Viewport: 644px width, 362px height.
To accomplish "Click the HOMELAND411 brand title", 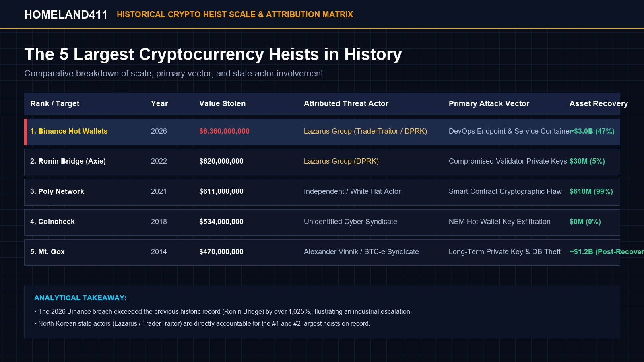I will 66,14.
